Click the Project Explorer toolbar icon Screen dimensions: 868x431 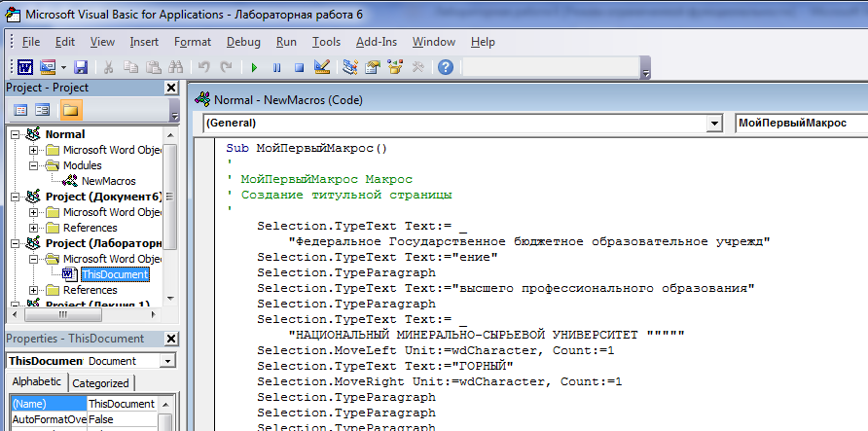(x=350, y=67)
